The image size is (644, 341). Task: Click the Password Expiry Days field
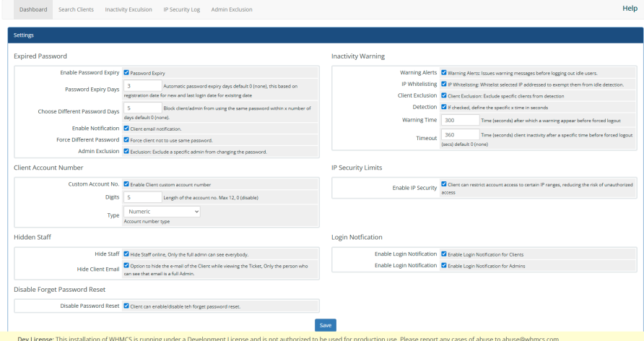point(143,86)
